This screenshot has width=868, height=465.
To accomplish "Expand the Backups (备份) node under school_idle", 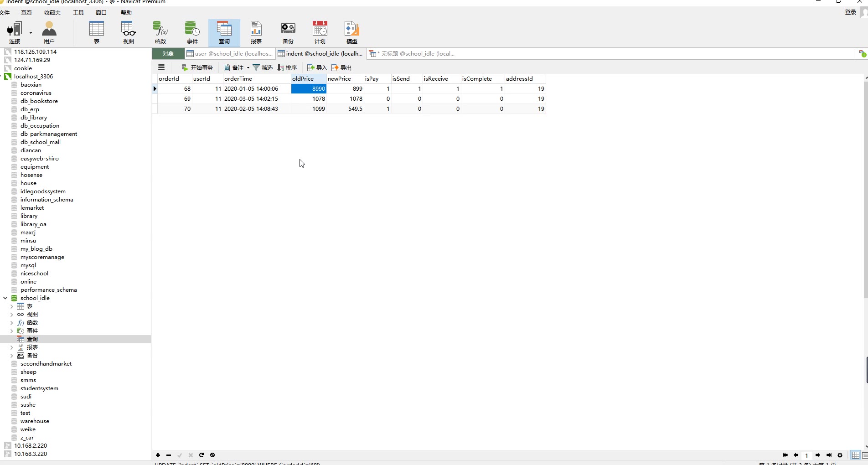I will pos(11,356).
